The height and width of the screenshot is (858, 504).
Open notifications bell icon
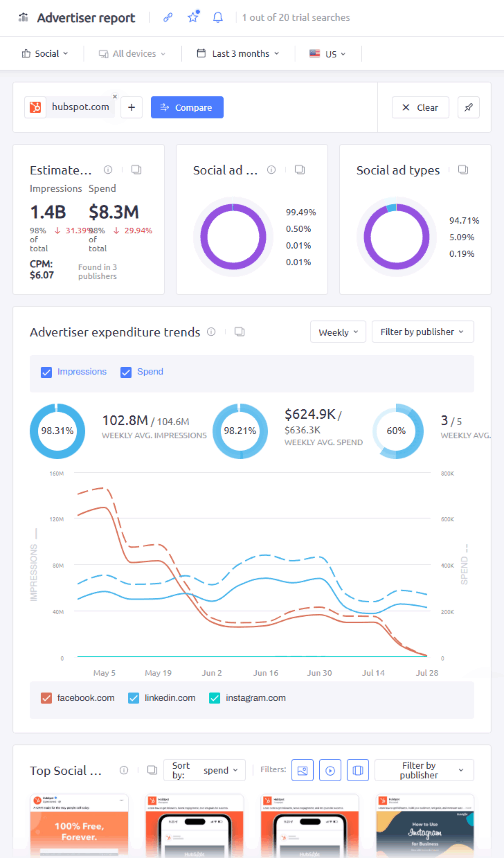point(218,17)
